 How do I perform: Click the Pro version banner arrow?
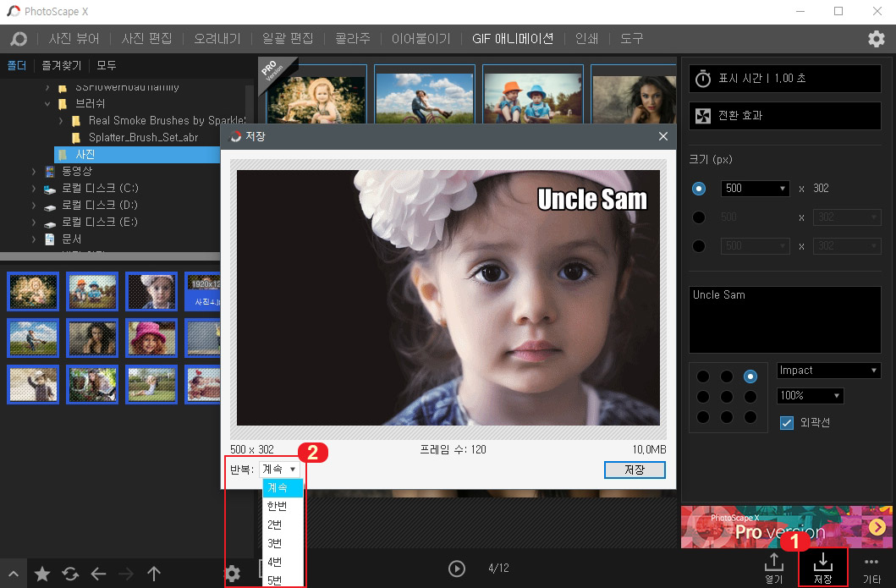pyautogui.click(x=877, y=526)
